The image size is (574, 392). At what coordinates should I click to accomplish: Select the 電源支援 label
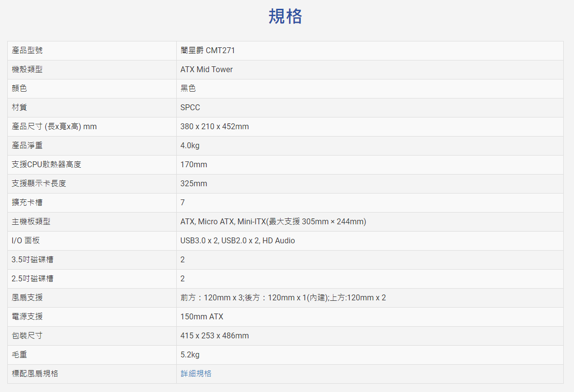tap(27, 317)
